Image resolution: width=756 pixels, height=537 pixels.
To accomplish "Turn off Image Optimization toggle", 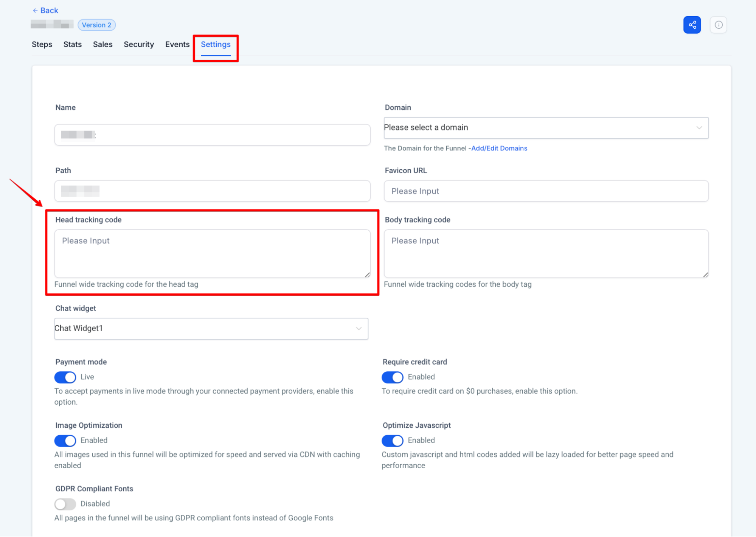I will click(65, 441).
